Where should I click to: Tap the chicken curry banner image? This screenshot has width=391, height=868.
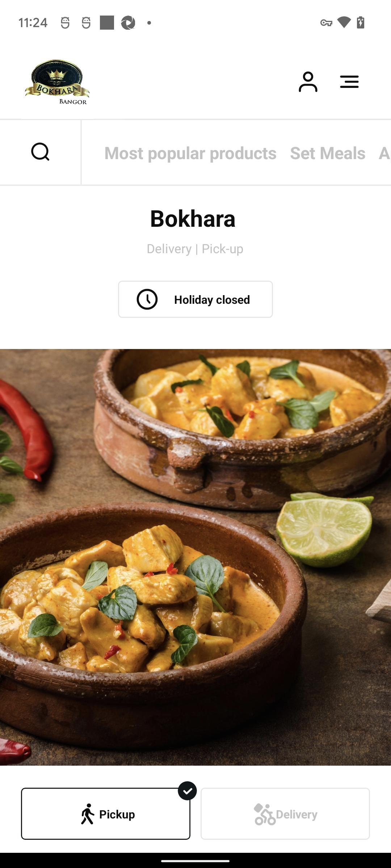[195, 557]
